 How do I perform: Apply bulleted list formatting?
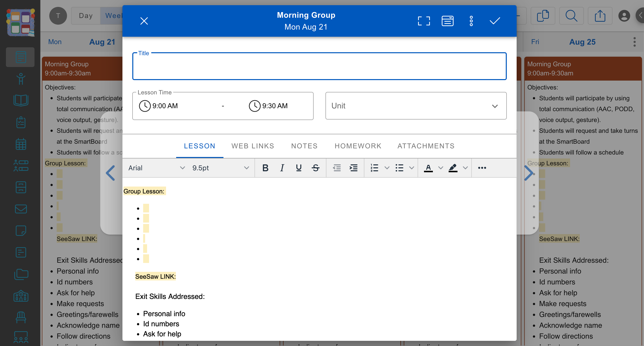tap(399, 168)
